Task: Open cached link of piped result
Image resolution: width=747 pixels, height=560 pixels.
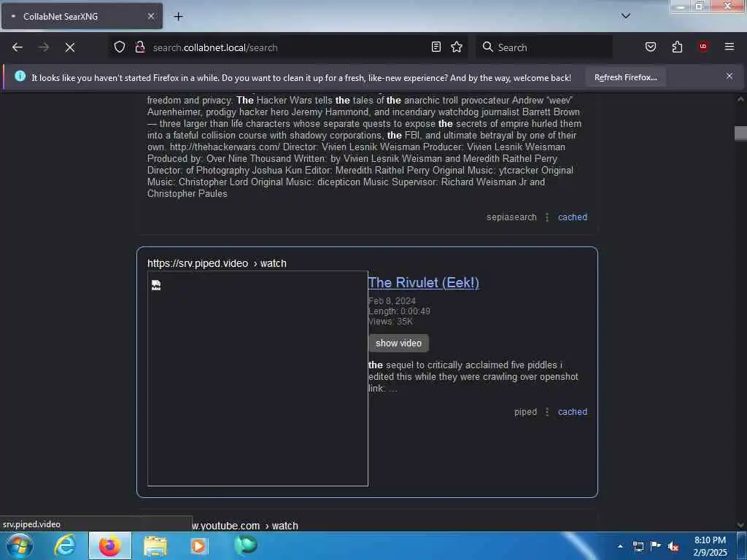Action: [x=573, y=412]
